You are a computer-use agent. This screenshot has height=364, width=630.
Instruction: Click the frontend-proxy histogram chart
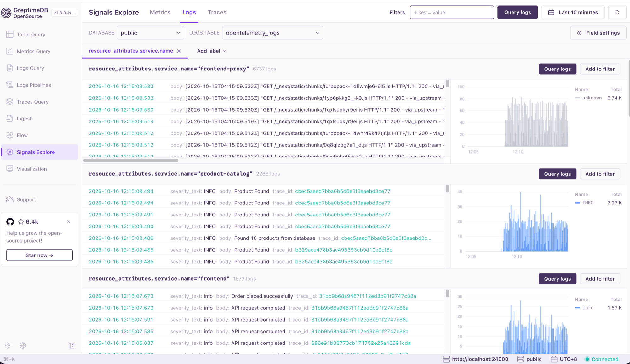coord(513,119)
